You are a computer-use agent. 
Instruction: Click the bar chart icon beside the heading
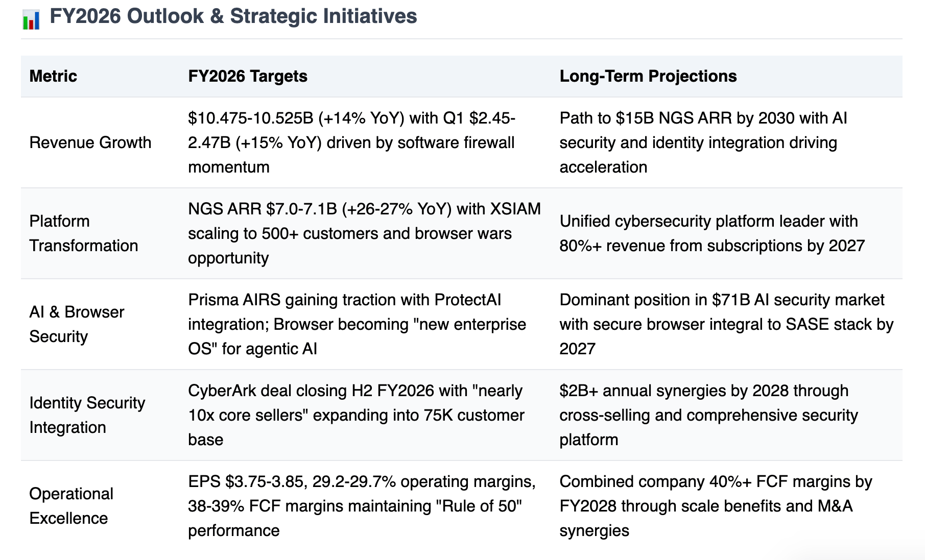tap(31, 19)
